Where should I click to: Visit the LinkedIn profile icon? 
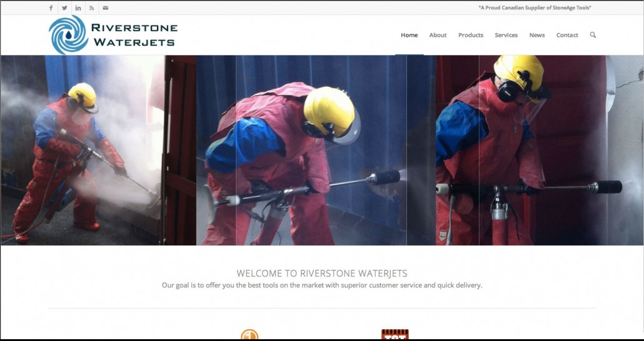pos(78,8)
